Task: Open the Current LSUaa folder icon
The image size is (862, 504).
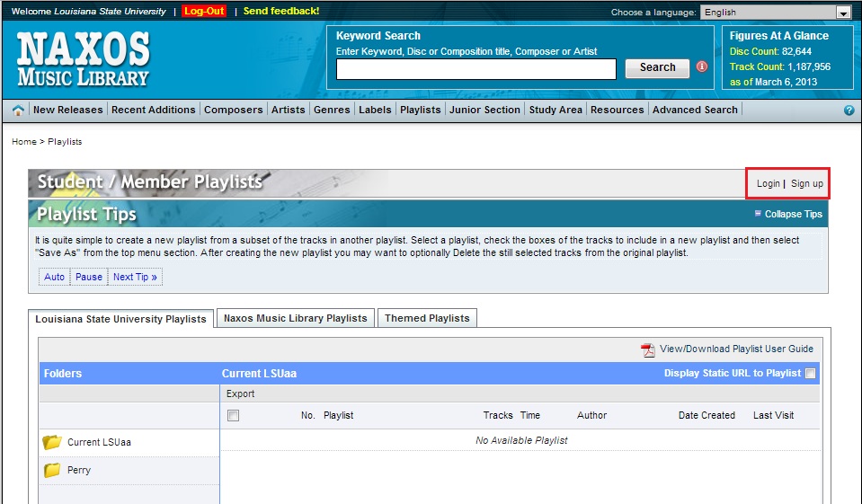Action: (52, 442)
